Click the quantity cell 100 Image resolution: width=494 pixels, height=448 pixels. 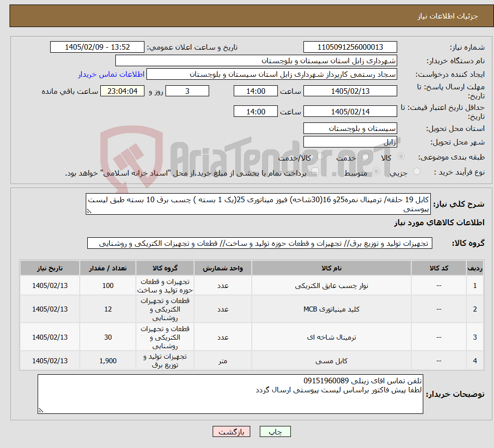pos(108,286)
